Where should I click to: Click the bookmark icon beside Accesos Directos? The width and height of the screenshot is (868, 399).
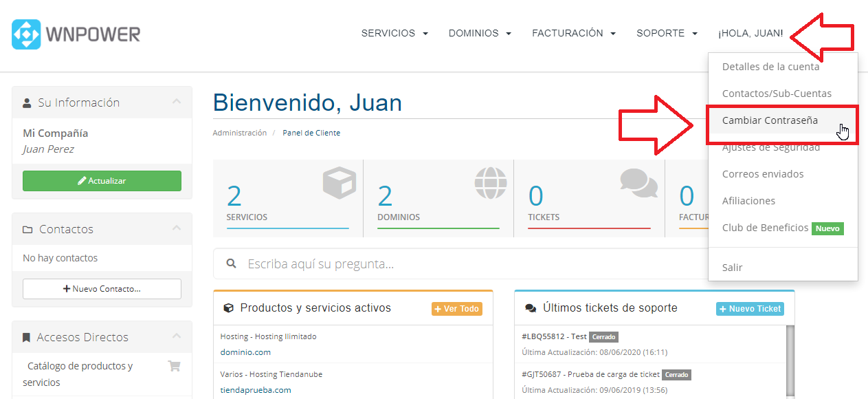[x=27, y=338]
